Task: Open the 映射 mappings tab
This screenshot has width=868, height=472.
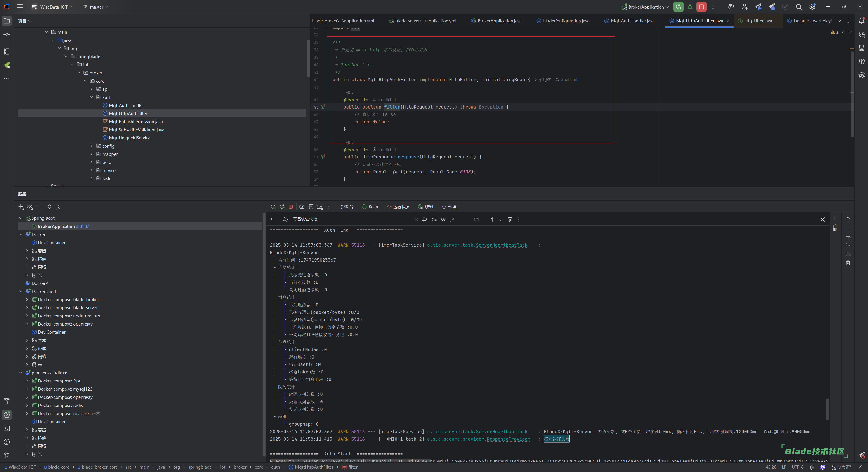Action: 426,207
